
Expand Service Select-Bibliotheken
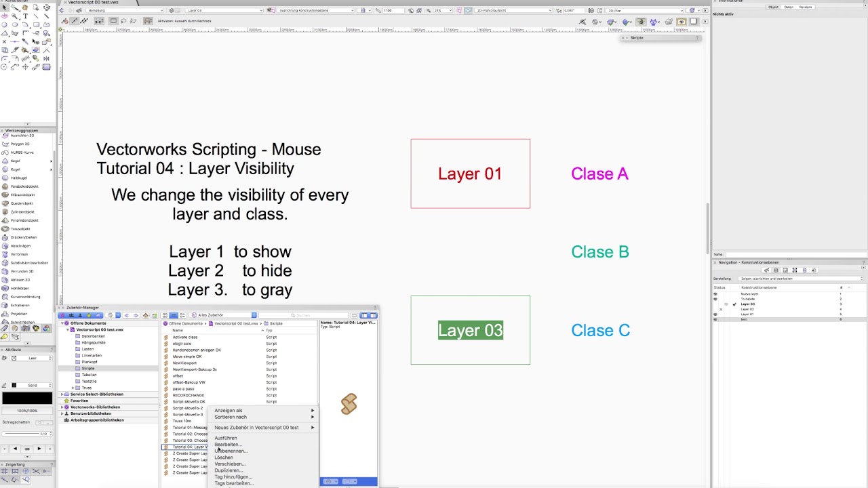(62, 394)
